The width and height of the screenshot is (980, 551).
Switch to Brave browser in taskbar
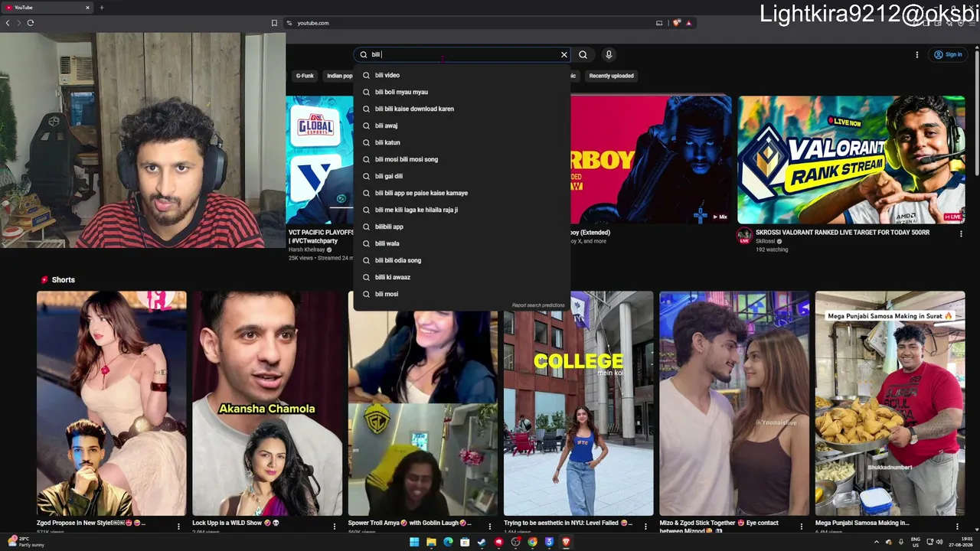point(566,542)
